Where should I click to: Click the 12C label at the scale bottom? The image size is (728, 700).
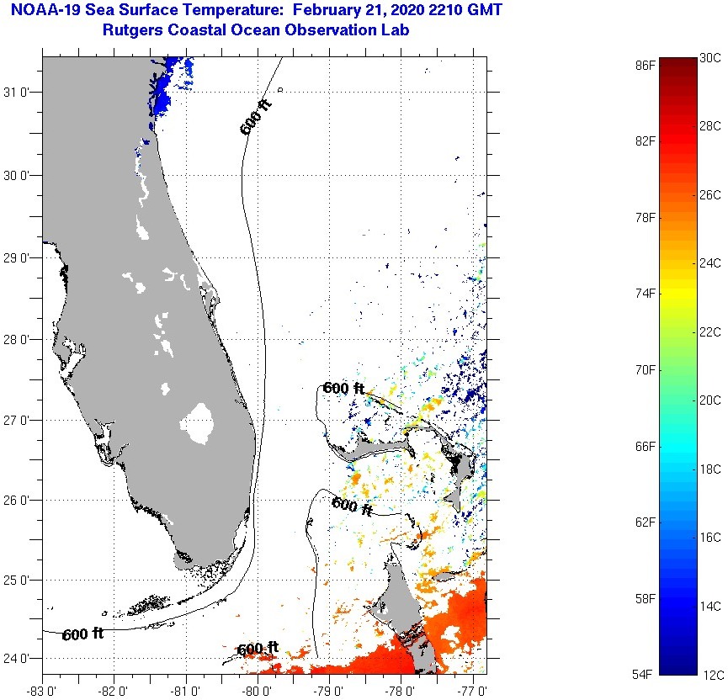[x=710, y=675]
